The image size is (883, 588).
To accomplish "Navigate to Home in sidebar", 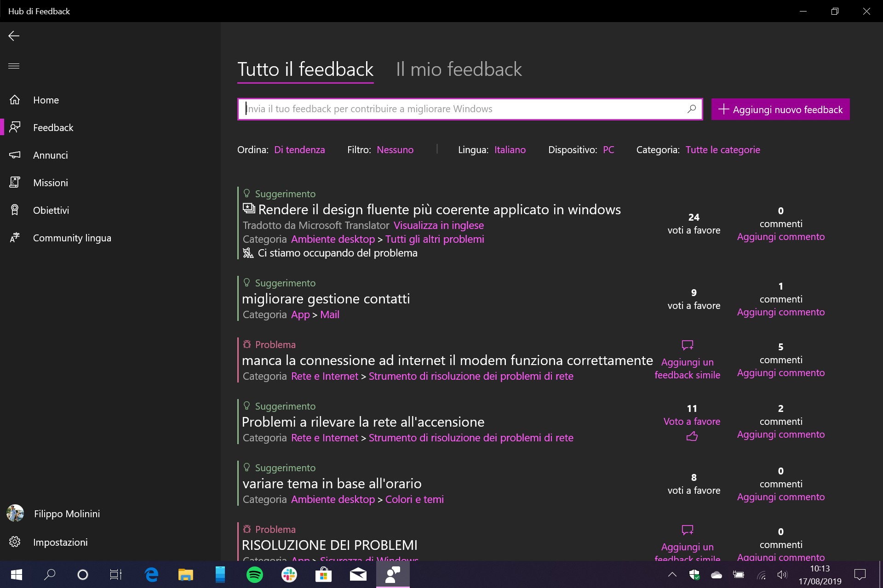I will pos(45,99).
